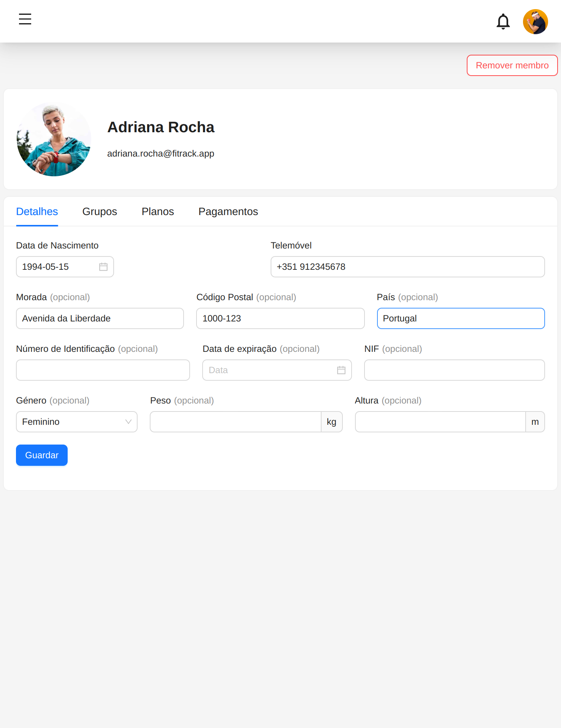Click the Número de Identificação field

point(103,370)
